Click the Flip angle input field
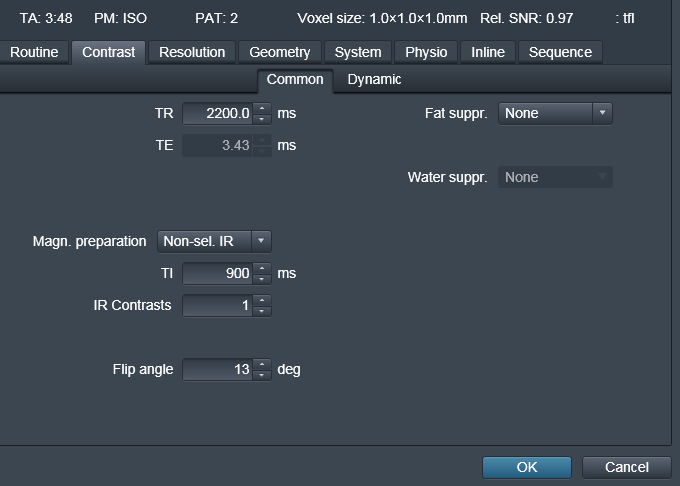The width and height of the screenshot is (680, 486). tap(218, 370)
